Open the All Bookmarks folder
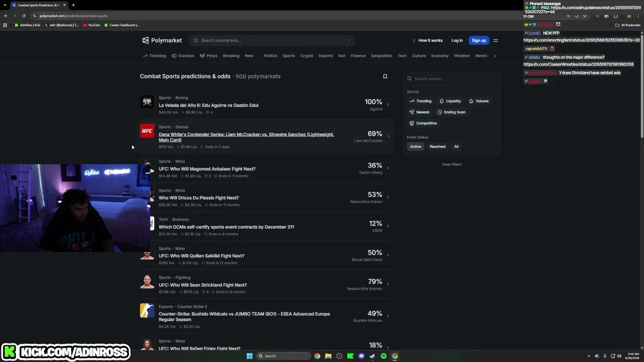 627,25
